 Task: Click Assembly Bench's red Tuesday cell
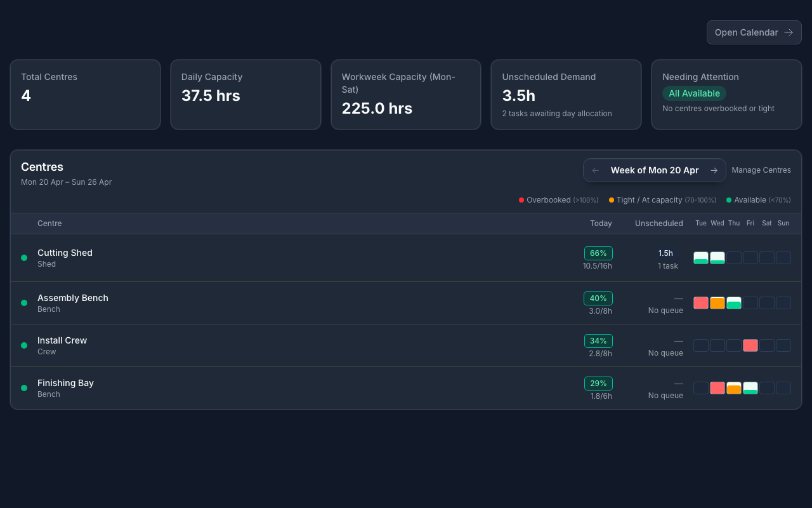coord(701,303)
